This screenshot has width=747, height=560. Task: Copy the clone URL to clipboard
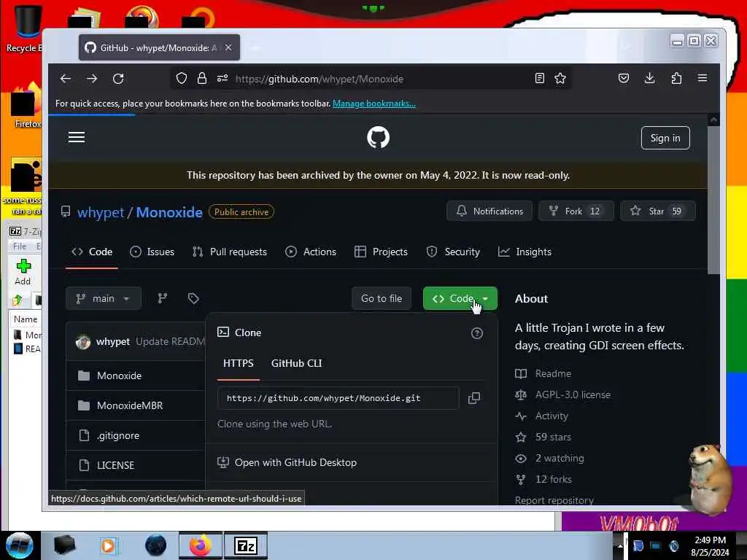coord(474,398)
